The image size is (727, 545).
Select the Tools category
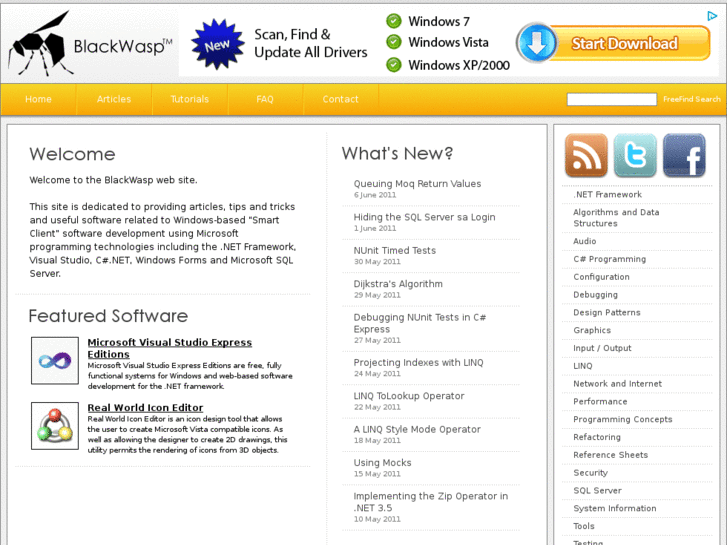[584, 526]
